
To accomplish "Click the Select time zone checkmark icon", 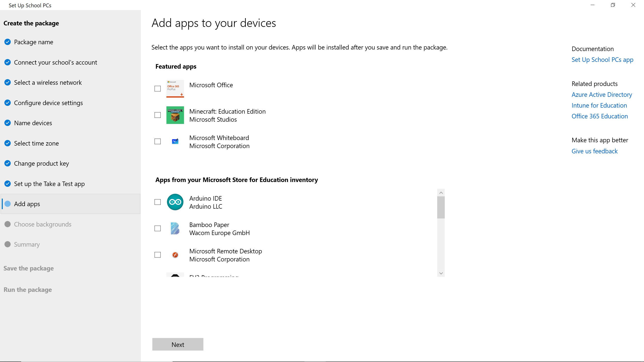I will (8, 143).
